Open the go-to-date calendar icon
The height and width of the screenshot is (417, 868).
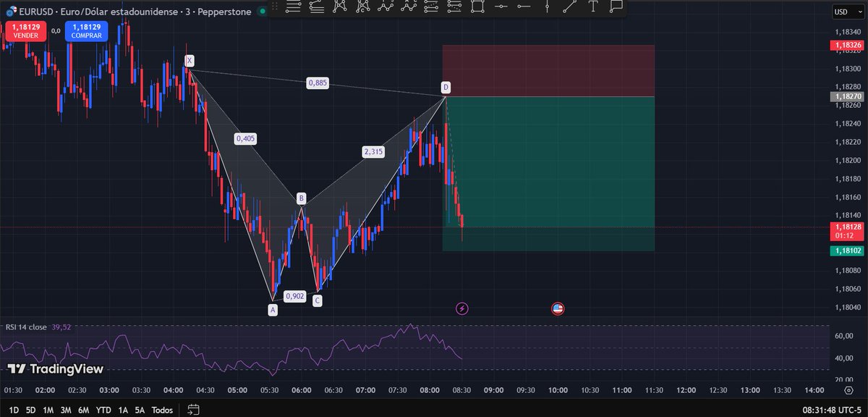tap(193, 410)
